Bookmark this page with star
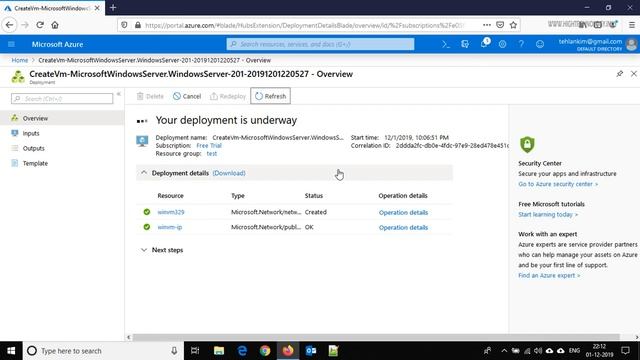Viewport: 640px width, 360px height. pyautogui.click(x=513, y=25)
